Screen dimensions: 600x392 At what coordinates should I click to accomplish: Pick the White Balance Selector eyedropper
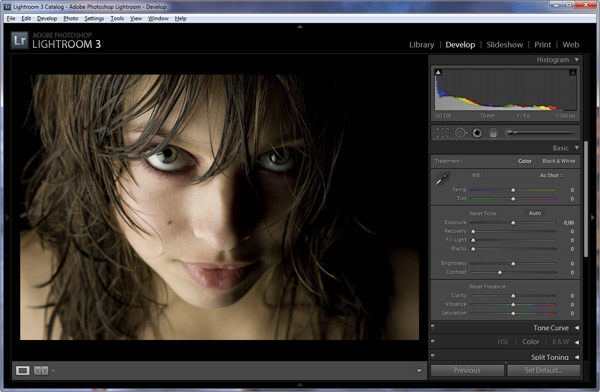pos(443,178)
